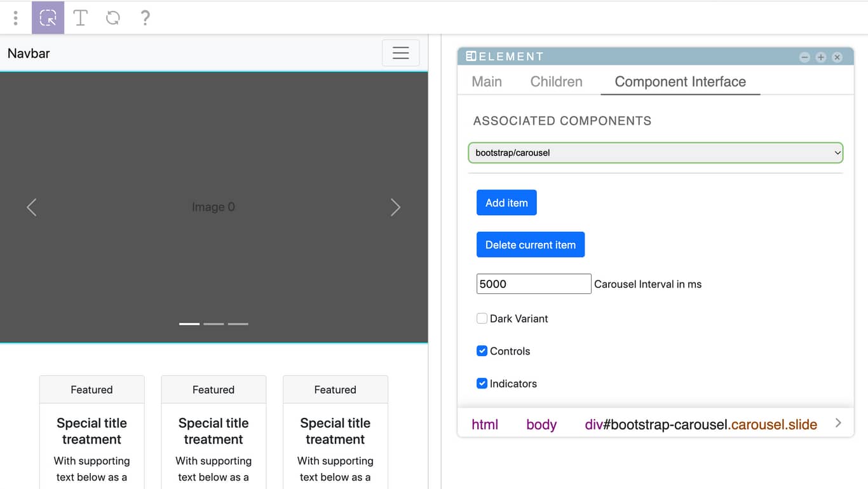Advance to next carousel slide
This screenshot has height=489, width=868.
(395, 207)
